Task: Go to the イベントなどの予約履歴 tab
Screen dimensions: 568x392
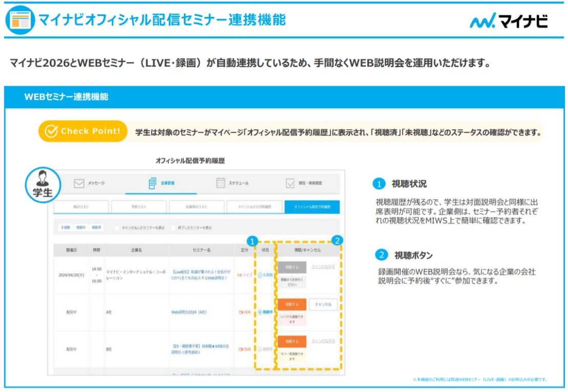Action: [255, 207]
